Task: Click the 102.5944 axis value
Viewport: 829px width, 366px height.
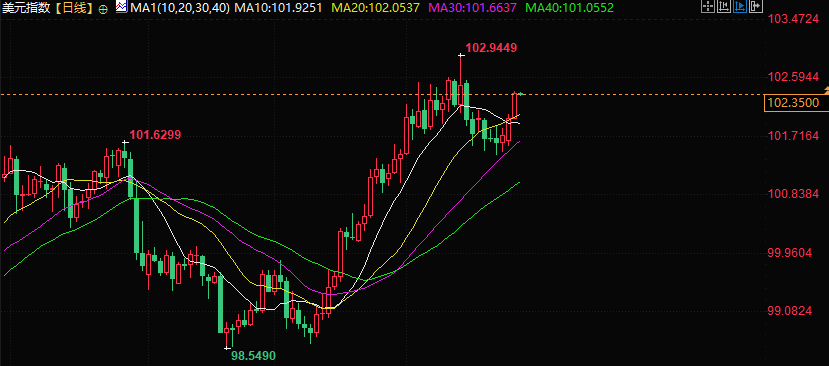Action: pyautogui.click(x=793, y=78)
